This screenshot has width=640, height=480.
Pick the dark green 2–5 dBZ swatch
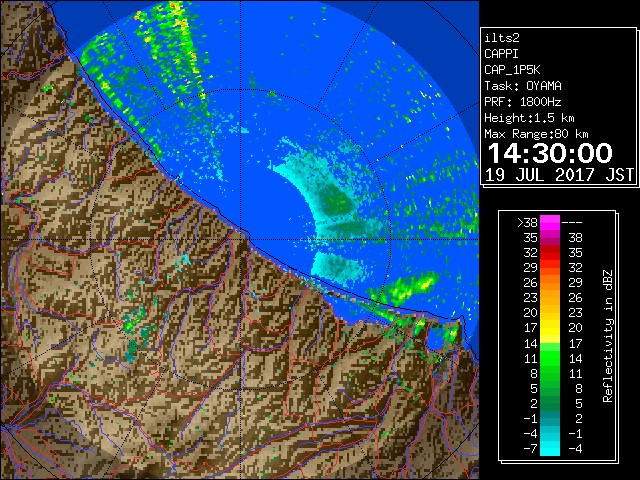click(x=550, y=403)
